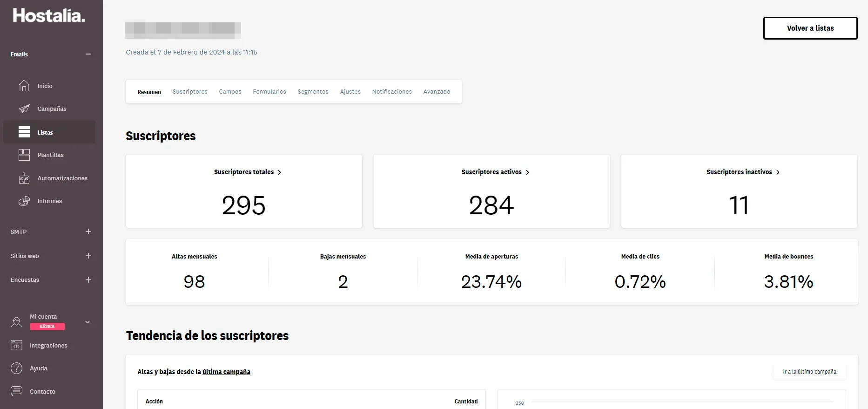Viewport: 868px width, 409px height.
Task: Open the Automatizaciones robot icon
Action: [24, 178]
